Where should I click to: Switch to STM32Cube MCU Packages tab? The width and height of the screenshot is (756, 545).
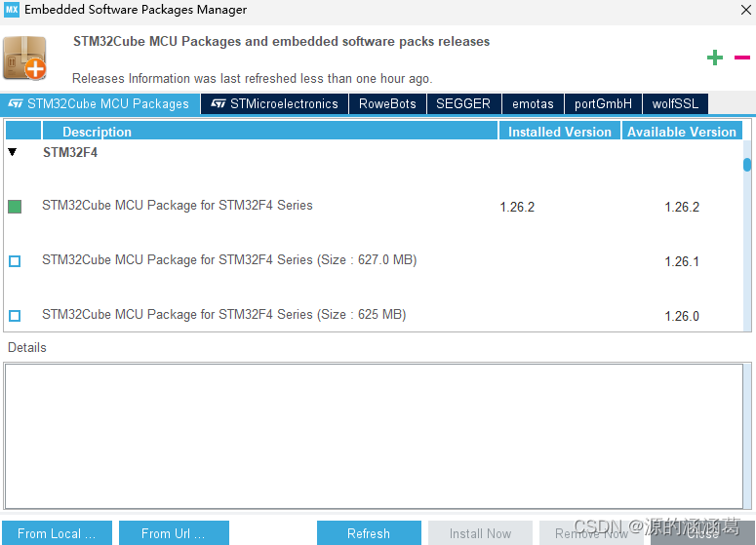[99, 104]
